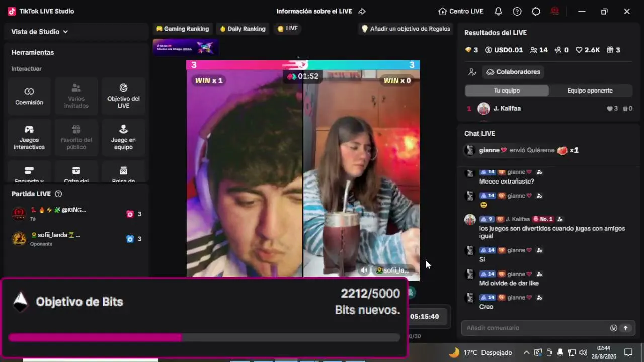Click the Colaboradores button
The width and height of the screenshot is (644, 362).
pyautogui.click(x=513, y=72)
